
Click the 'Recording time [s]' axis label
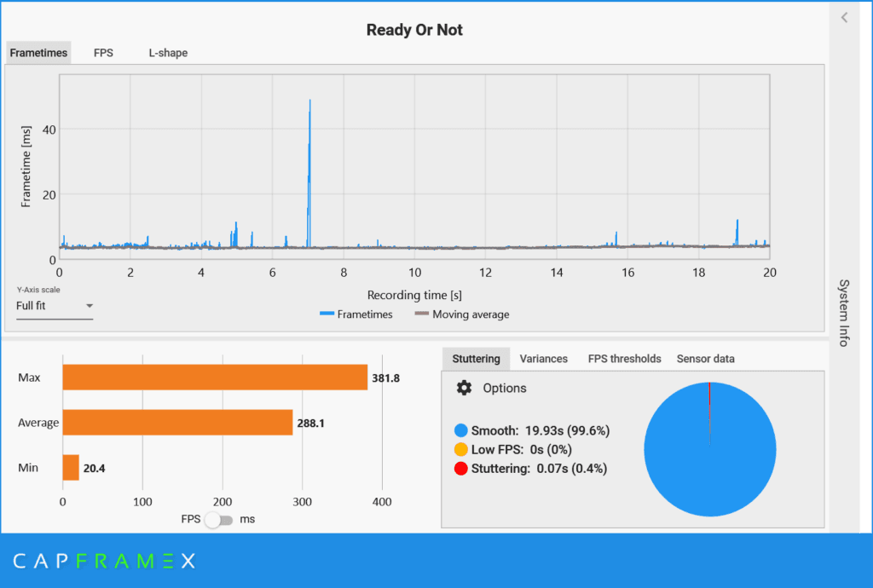(414, 295)
